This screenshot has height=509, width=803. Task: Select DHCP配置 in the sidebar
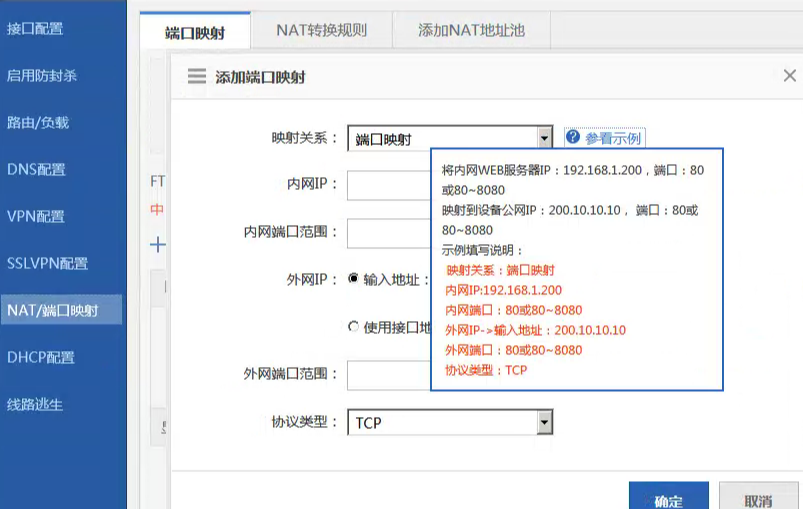tap(41, 357)
